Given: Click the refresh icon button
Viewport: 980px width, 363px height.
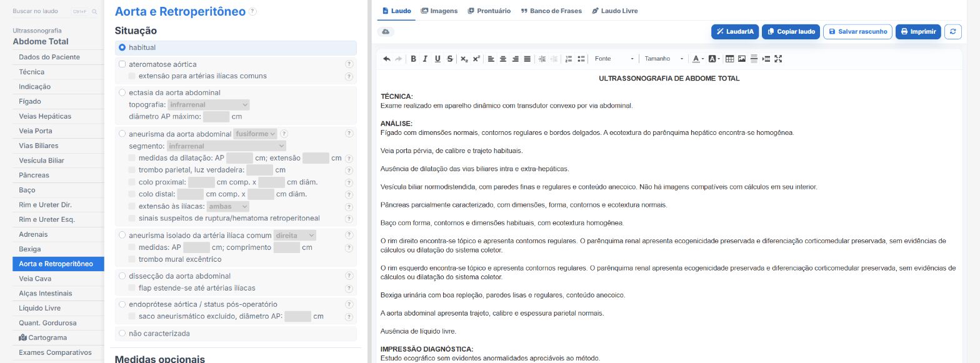Looking at the screenshot, I should click(x=952, y=31).
